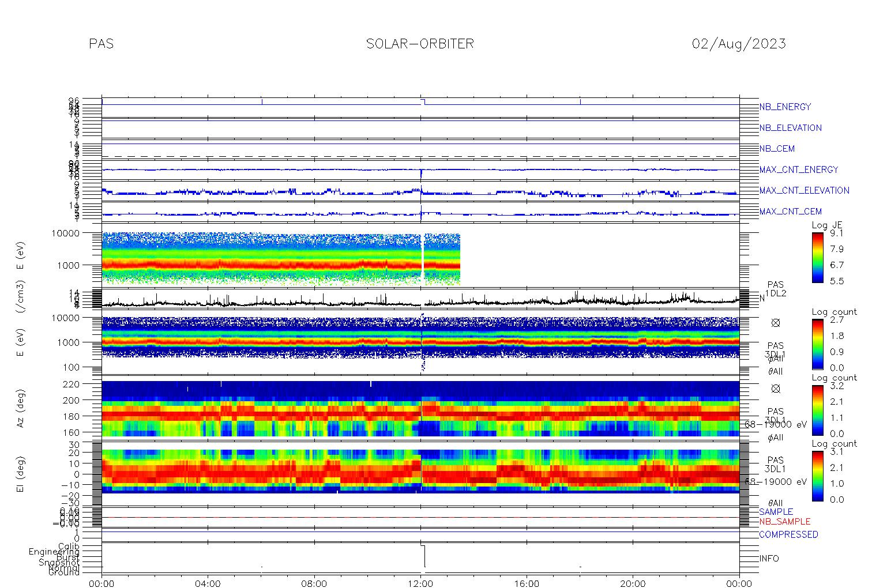Click the red NB_SAMPLE label
The height and width of the screenshot is (588, 872).
[x=784, y=522]
